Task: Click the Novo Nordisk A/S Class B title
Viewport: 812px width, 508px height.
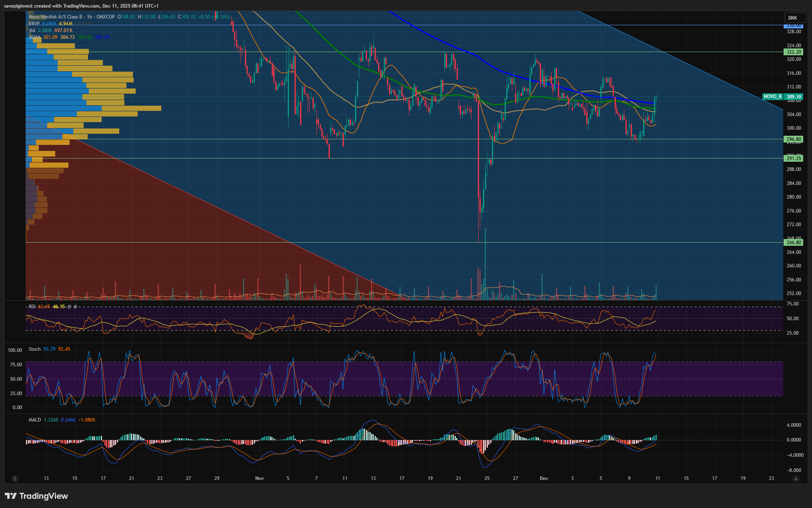Action: (55, 17)
